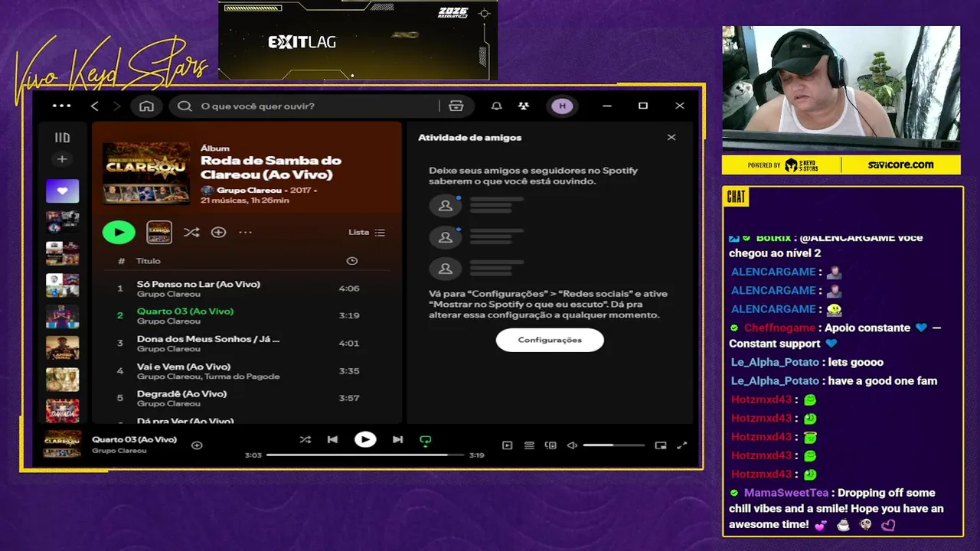This screenshot has width=980, height=551.
Task: Add current song to Liked Songs
Action: [x=197, y=445]
